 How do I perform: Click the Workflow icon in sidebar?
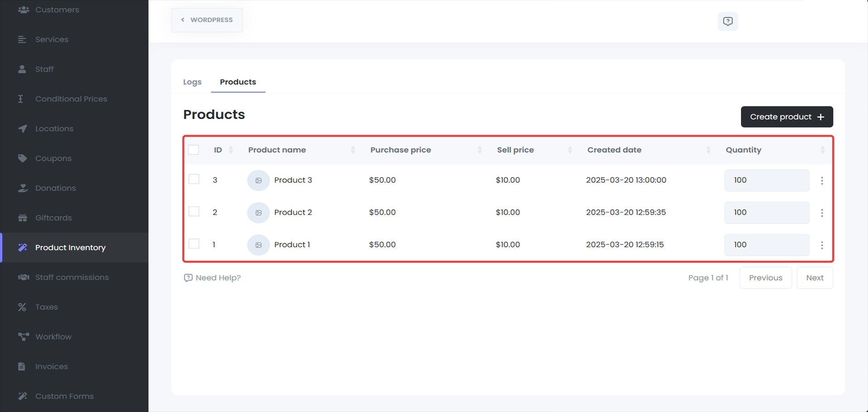point(23,337)
